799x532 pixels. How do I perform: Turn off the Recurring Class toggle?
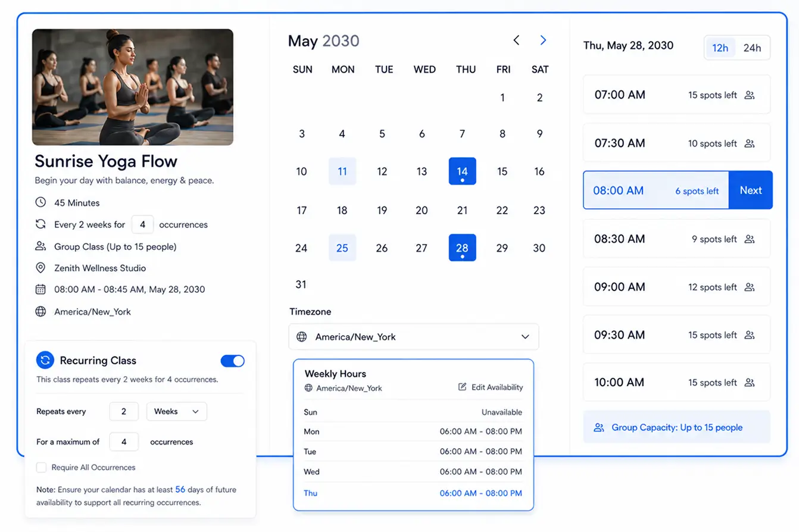click(232, 361)
